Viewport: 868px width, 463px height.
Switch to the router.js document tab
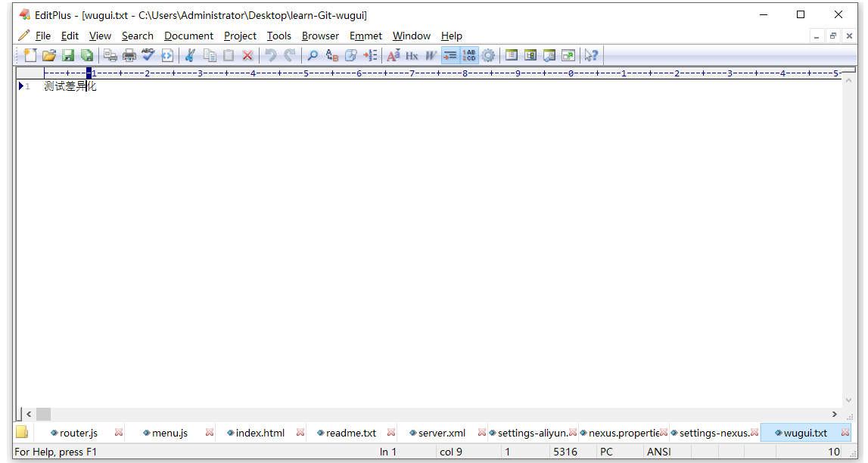(x=79, y=433)
